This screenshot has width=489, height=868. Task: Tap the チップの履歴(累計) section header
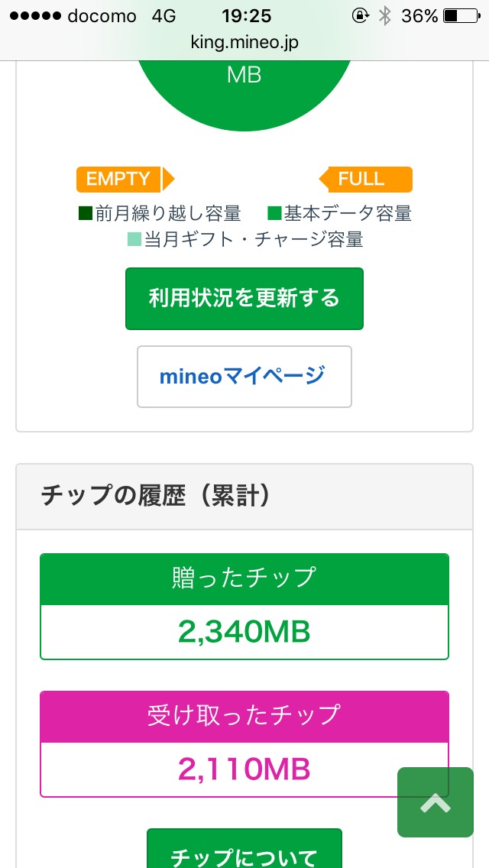[156, 497]
